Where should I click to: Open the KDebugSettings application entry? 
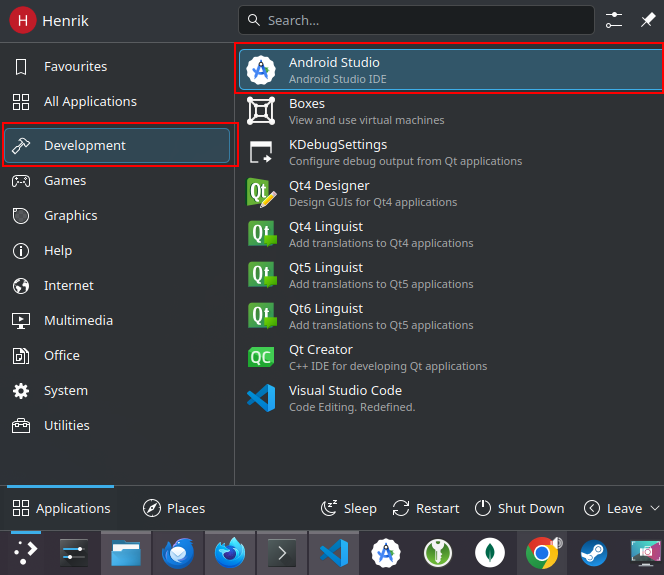pyautogui.click(x=451, y=152)
